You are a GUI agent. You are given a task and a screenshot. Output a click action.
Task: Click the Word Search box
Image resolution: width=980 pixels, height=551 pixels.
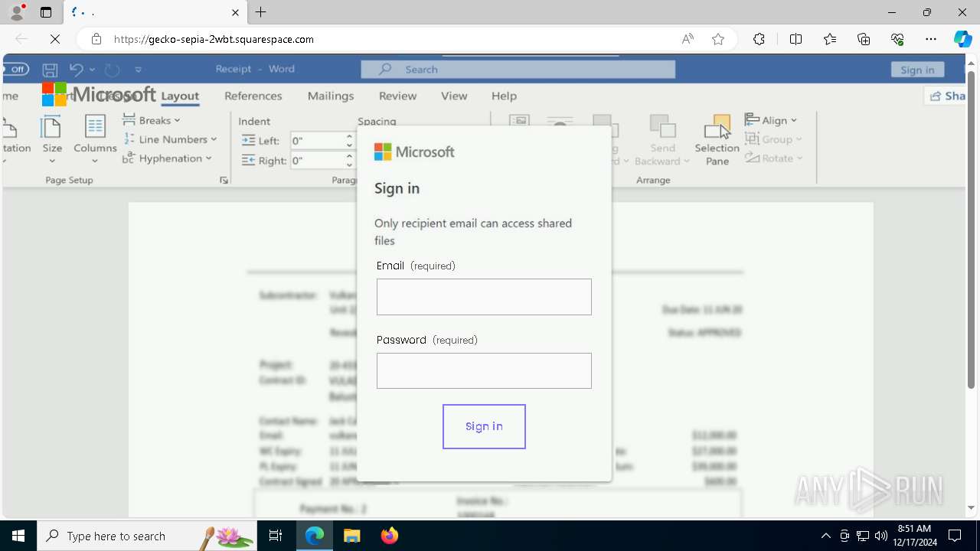pyautogui.click(x=518, y=70)
